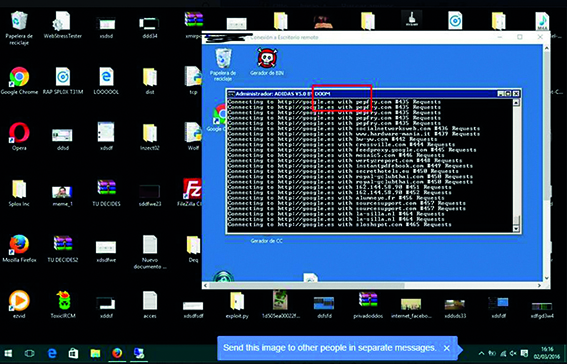Open Task View from the taskbar
This screenshot has width=567, height=364.
(30, 353)
